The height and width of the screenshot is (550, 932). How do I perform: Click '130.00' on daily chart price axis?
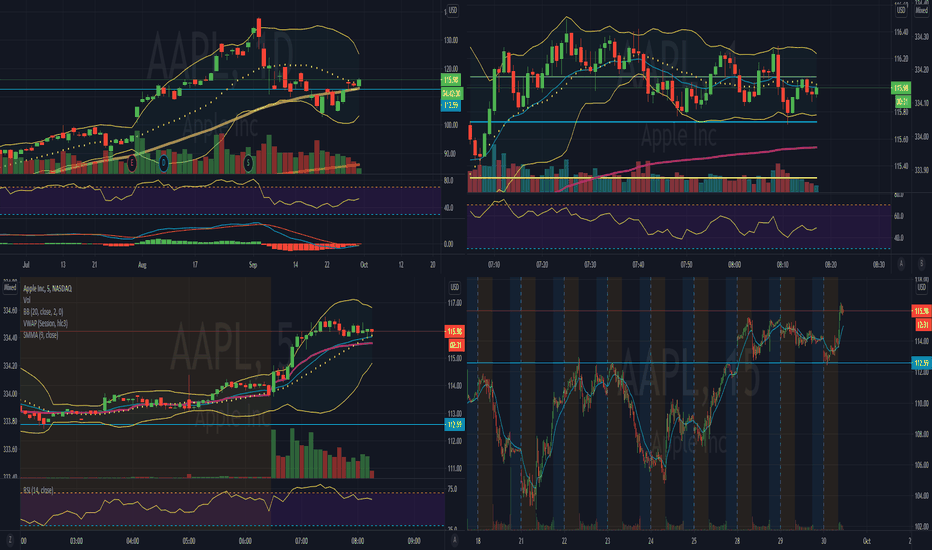(451, 40)
